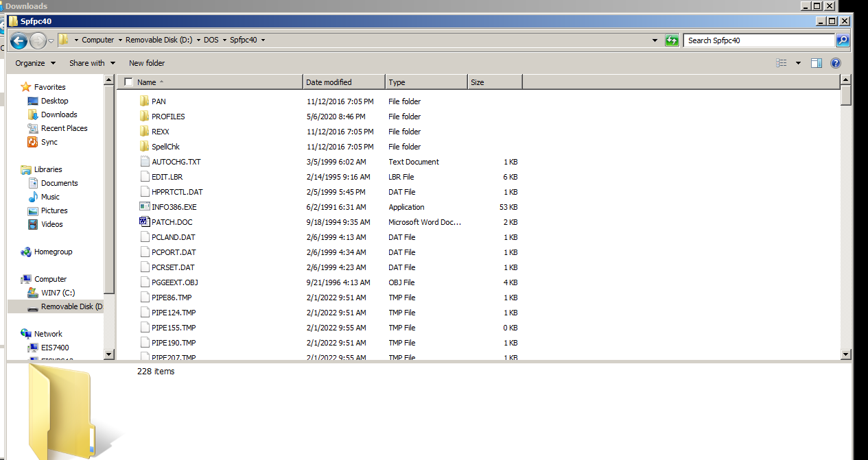Image resolution: width=868 pixels, height=460 pixels.
Task: Open the EIS7400 network computer
Action: [x=55, y=348]
